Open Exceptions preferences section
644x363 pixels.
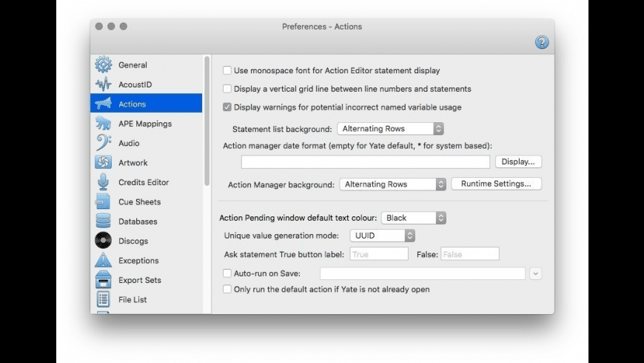pyautogui.click(x=147, y=260)
